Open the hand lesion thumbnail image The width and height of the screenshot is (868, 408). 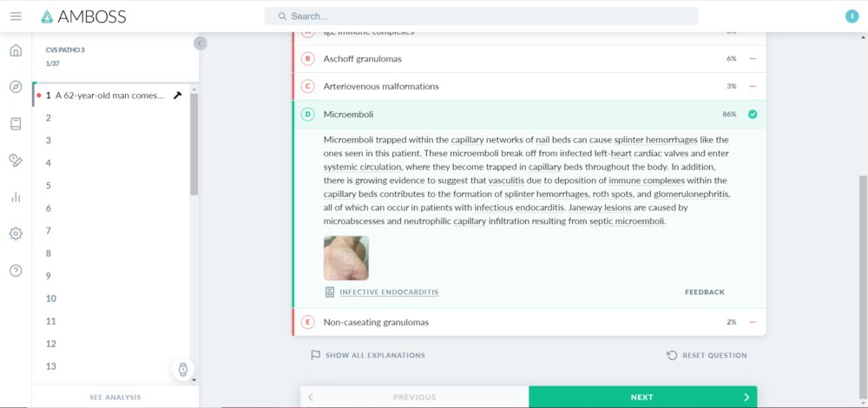[x=346, y=258]
